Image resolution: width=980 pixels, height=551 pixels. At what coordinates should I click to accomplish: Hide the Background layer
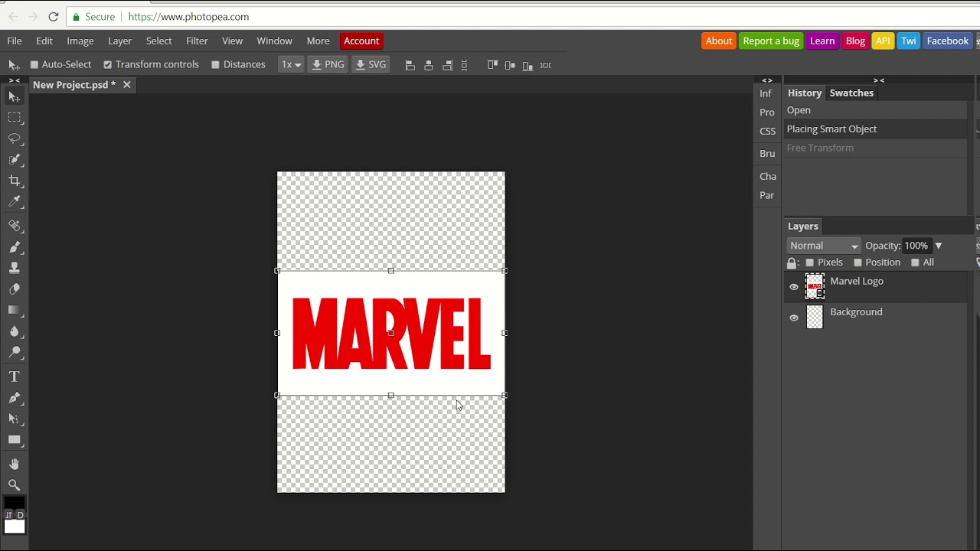(794, 318)
